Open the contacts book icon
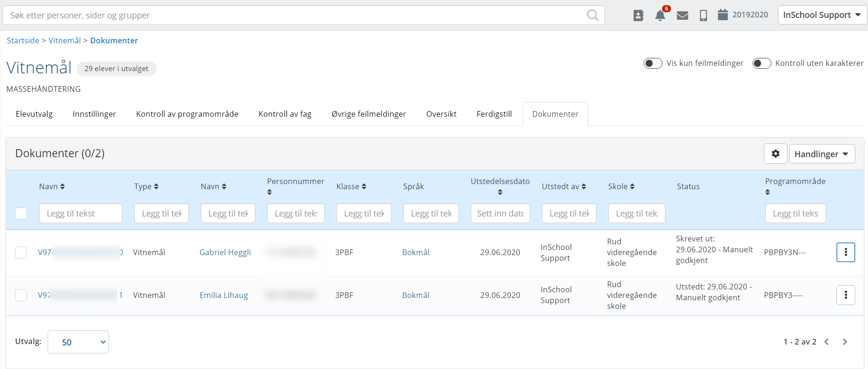The width and height of the screenshot is (868, 369). (x=639, y=16)
